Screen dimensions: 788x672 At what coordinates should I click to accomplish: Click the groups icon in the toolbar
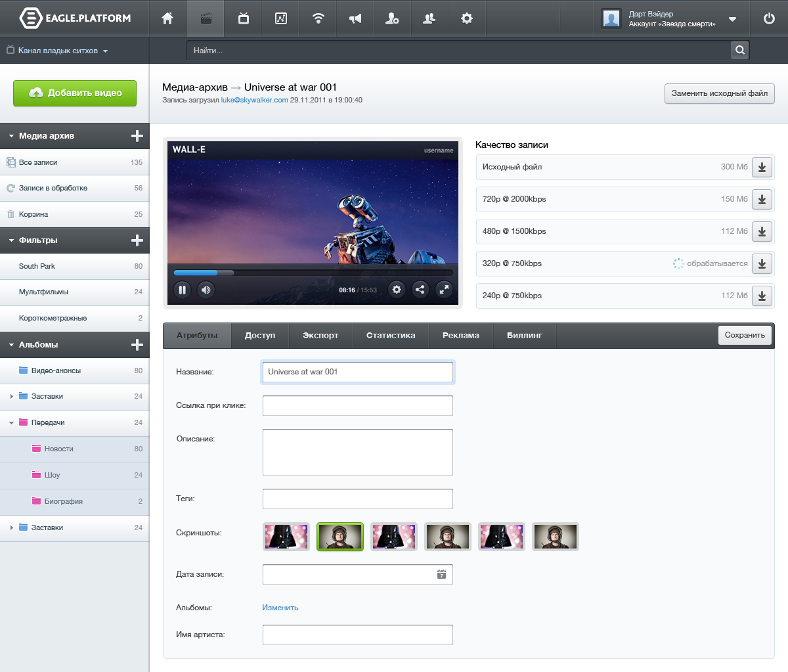[429, 18]
